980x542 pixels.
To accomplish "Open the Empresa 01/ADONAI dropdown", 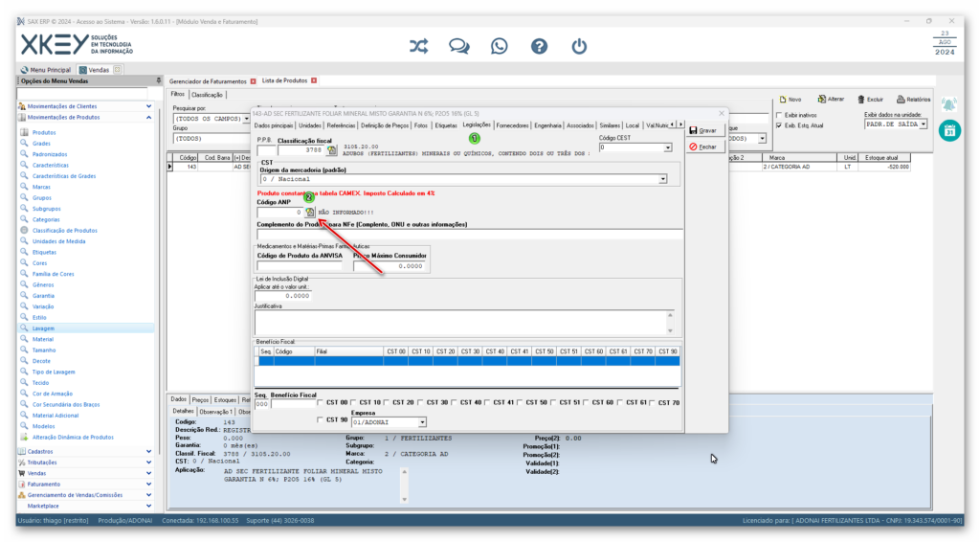I will pyautogui.click(x=422, y=422).
